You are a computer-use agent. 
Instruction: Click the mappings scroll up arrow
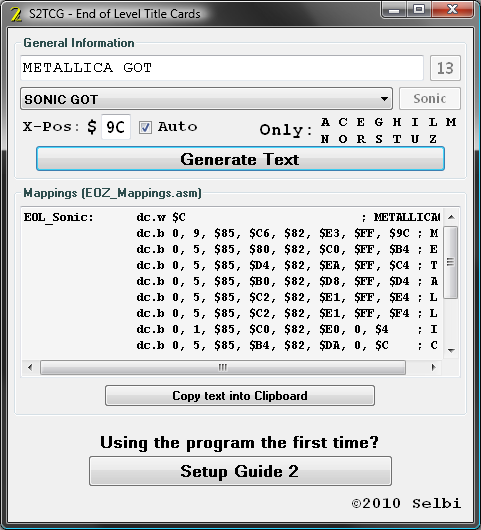click(451, 217)
